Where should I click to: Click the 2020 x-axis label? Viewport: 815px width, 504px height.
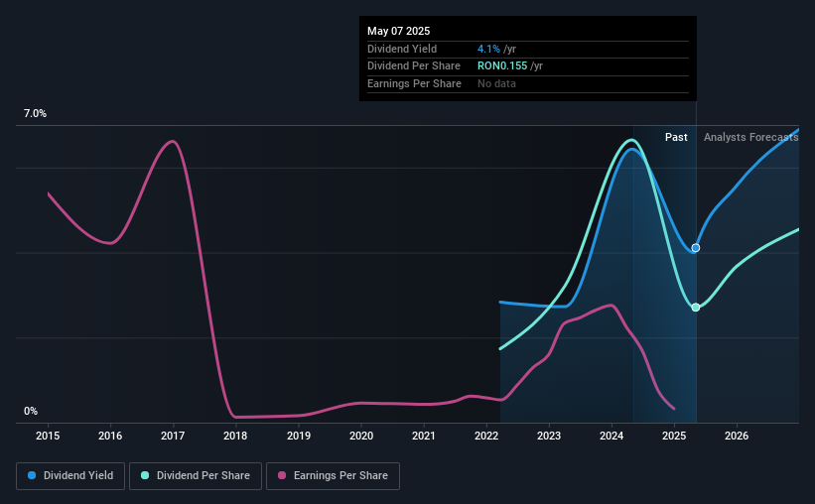click(361, 436)
